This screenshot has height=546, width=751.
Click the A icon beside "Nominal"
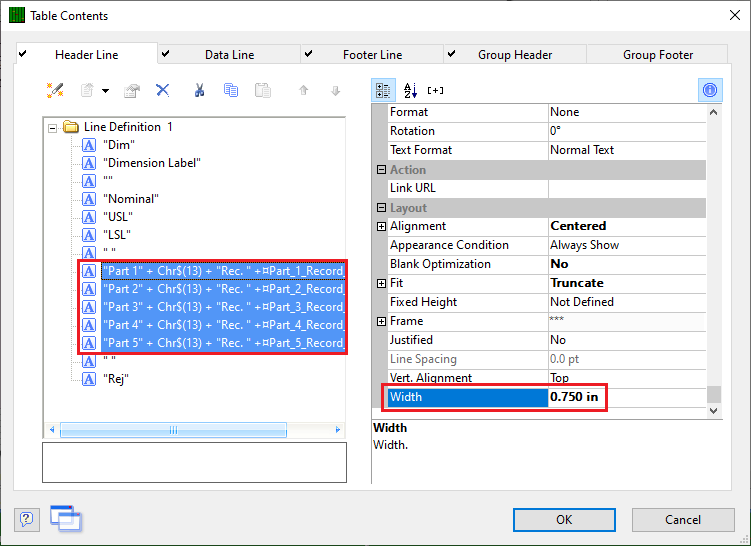pyautogui.click(x=89, y=199)
